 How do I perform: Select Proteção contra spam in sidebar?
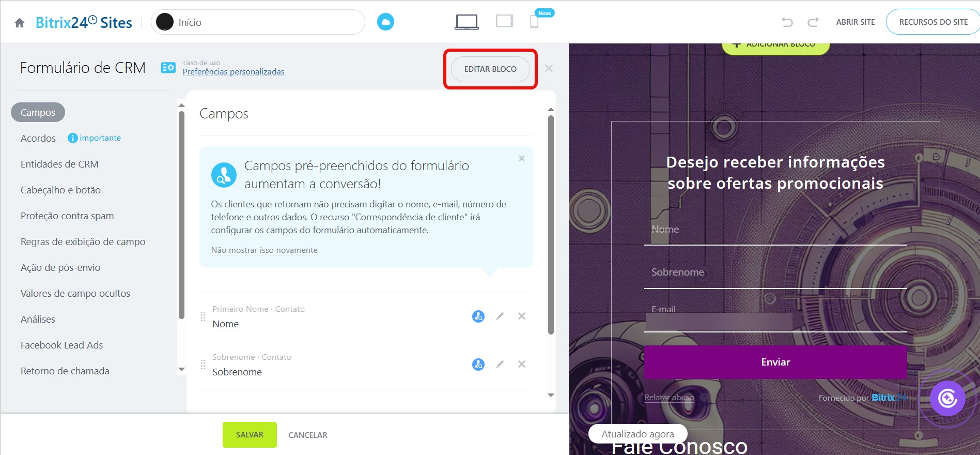coord(67,216)
